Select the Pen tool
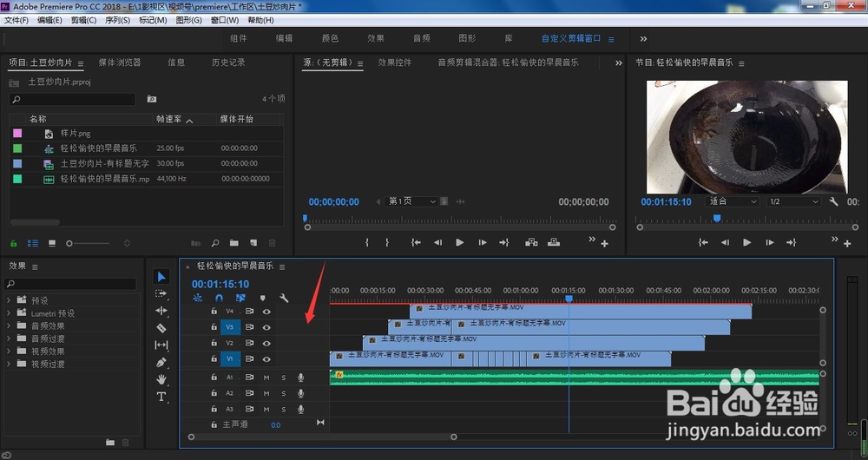This screenshot has width=868, height=460. [161, 362]
